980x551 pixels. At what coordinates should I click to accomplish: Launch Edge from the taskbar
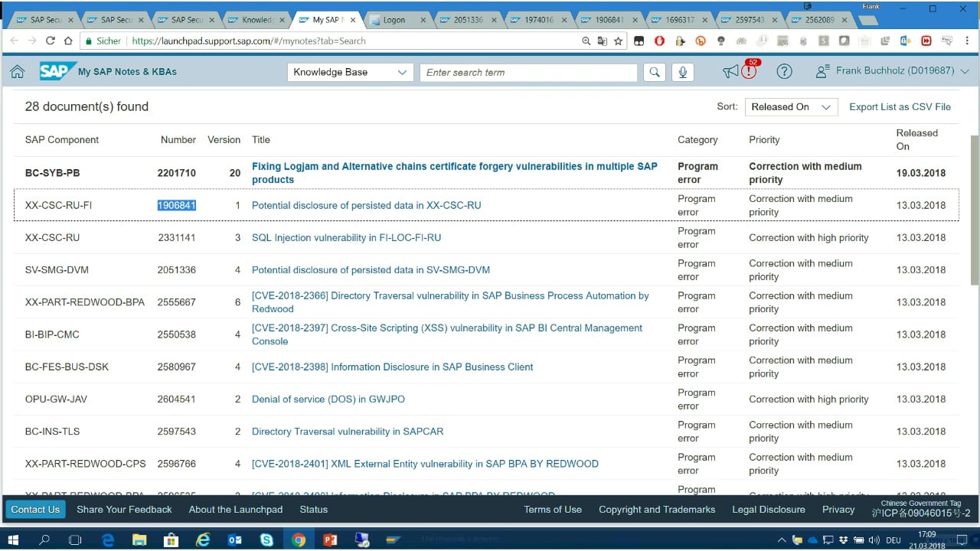(x=108, y=540)
